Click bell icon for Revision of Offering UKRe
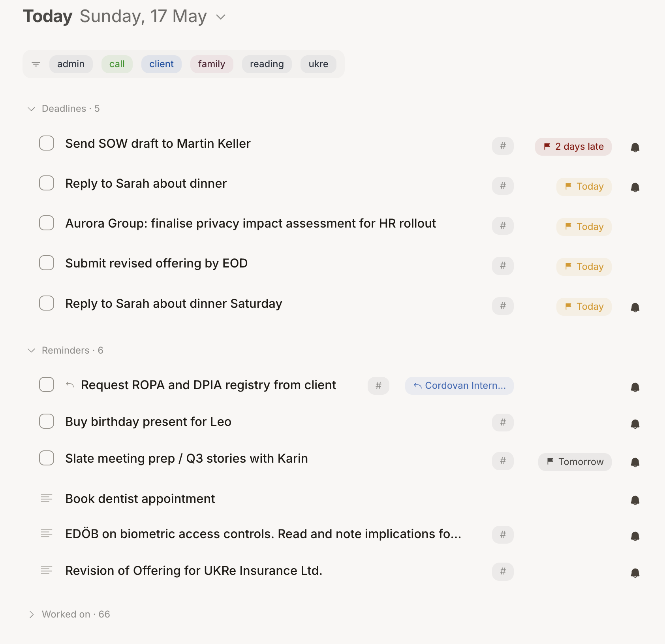The width and height of the screenshot is (665, 644). click(635, 573)
